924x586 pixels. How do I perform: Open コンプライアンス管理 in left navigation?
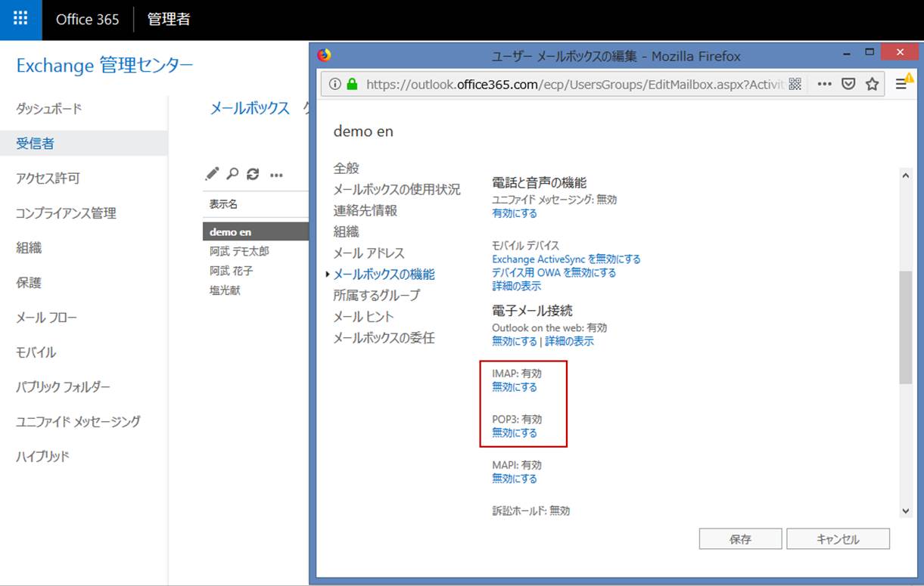tap(67, 213)
